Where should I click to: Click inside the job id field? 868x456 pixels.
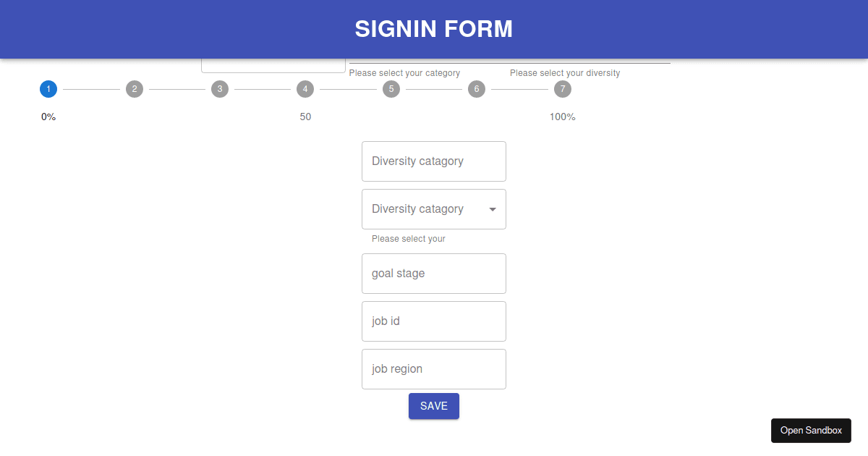point(433,321)
